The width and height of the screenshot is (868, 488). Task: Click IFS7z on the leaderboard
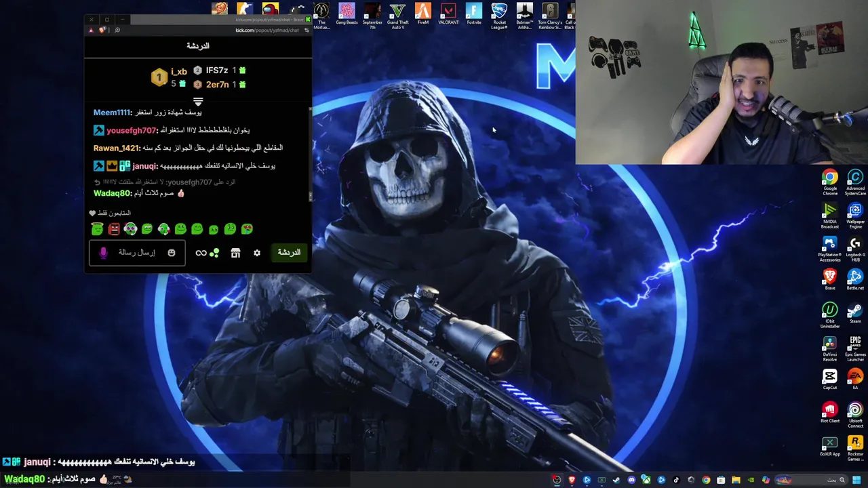point(217,70)
